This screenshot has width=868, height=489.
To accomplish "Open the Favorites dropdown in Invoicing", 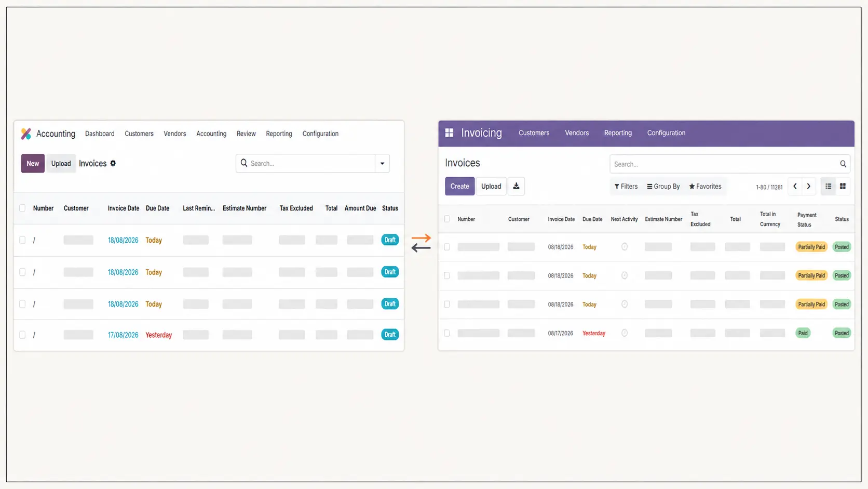I will 705,187.
